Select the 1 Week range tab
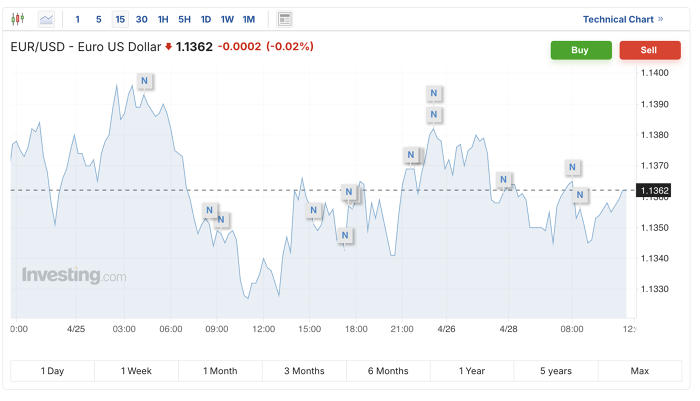Viewport: 700px width, 401px height. click(136, 371)
